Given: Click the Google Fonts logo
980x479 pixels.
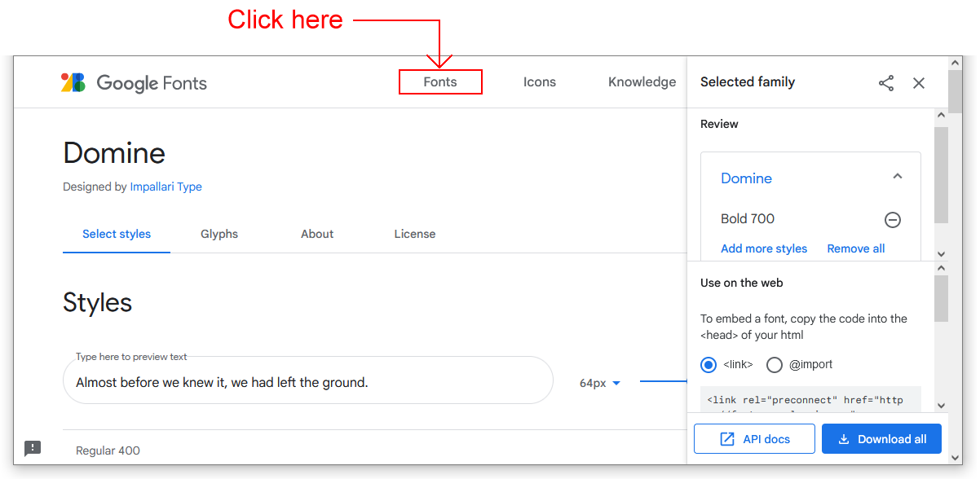Looking at the screenshot, I should click(x=134, y=82).
